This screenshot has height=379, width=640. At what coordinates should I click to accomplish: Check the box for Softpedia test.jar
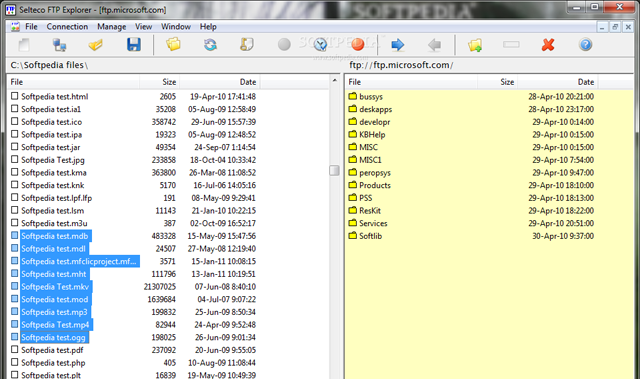15,146
